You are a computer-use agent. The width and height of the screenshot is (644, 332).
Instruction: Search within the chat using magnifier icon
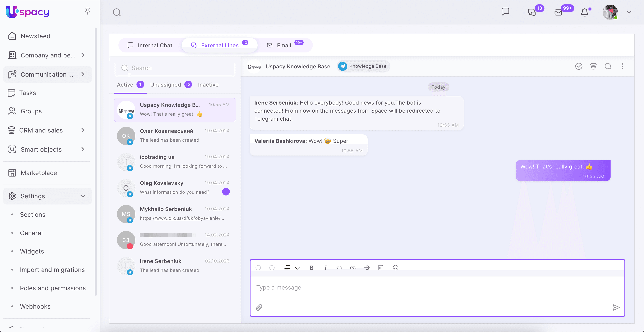point(608,66)
